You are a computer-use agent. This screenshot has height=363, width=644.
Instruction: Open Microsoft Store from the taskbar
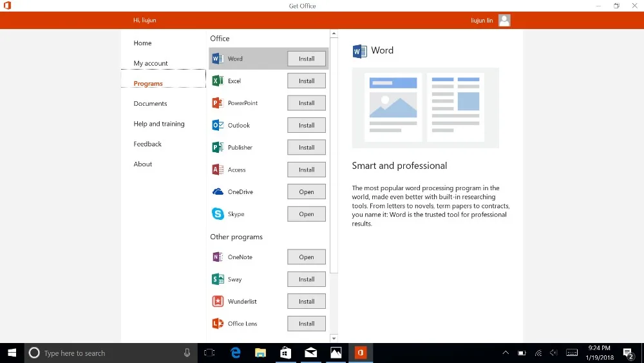click(x=285, y=353)
